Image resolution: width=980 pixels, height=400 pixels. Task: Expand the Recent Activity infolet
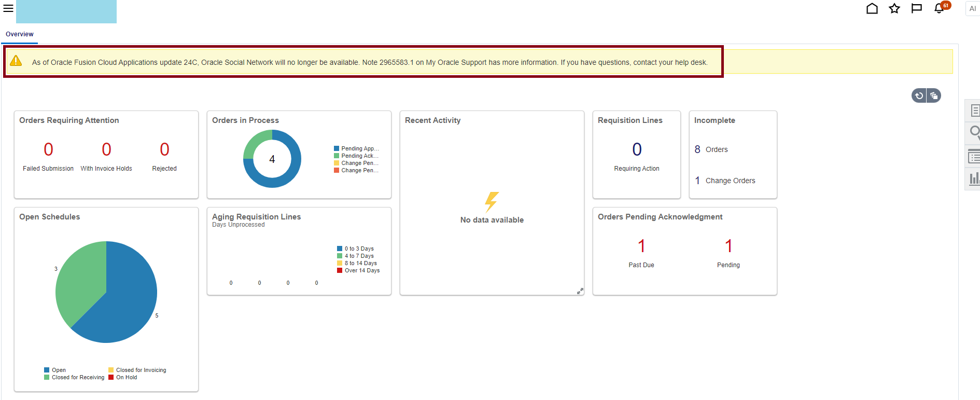pyautogui.click(x=580, y=291)
